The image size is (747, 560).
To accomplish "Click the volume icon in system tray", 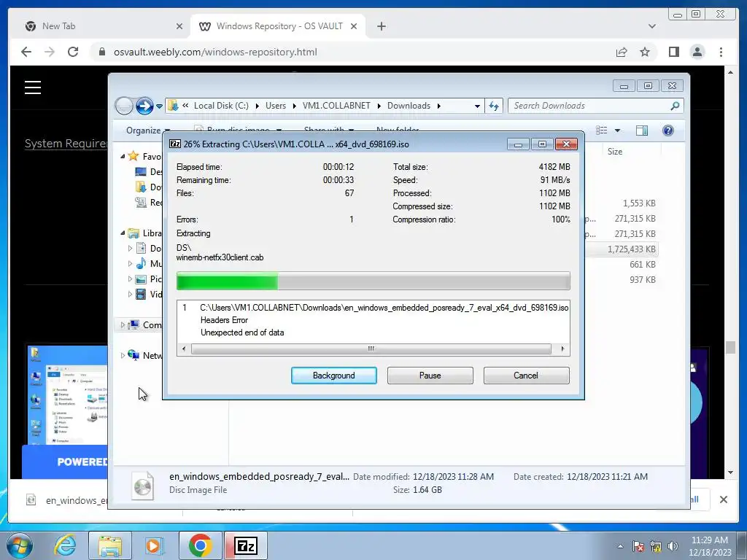I will (x=673, y=546).
